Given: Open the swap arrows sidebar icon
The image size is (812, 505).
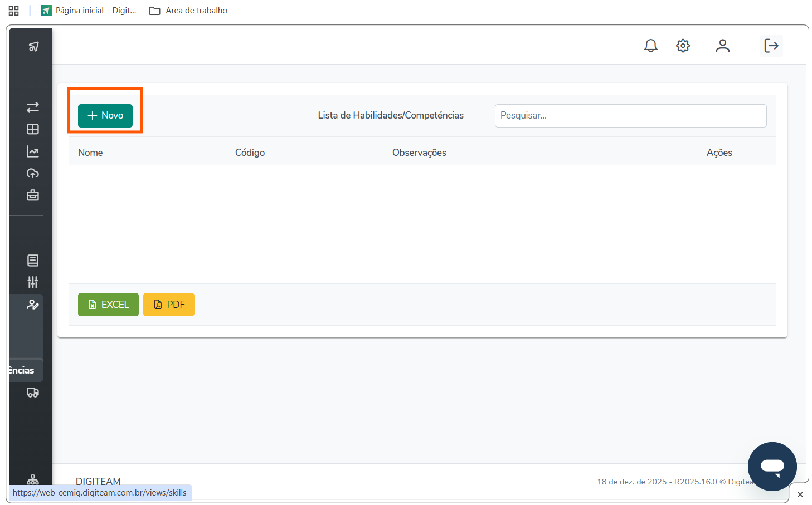Looking at the screenshot, I should point(33,107).
